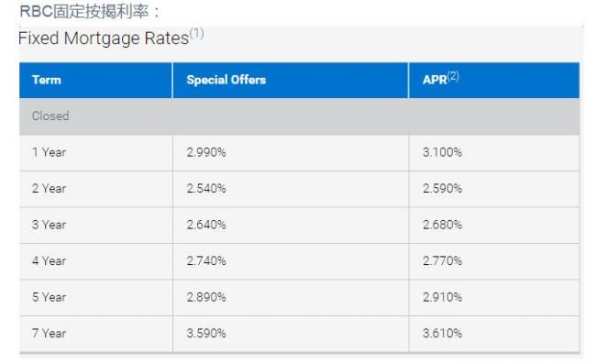Click the 2.990% special offer rate
This screenshot has width=596, height=364.
(206, 152)
